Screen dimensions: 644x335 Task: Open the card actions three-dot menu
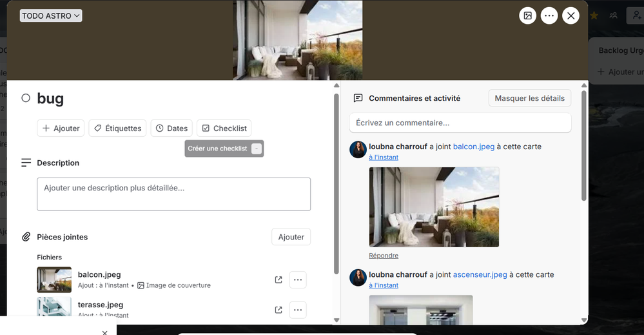(549, 15)
